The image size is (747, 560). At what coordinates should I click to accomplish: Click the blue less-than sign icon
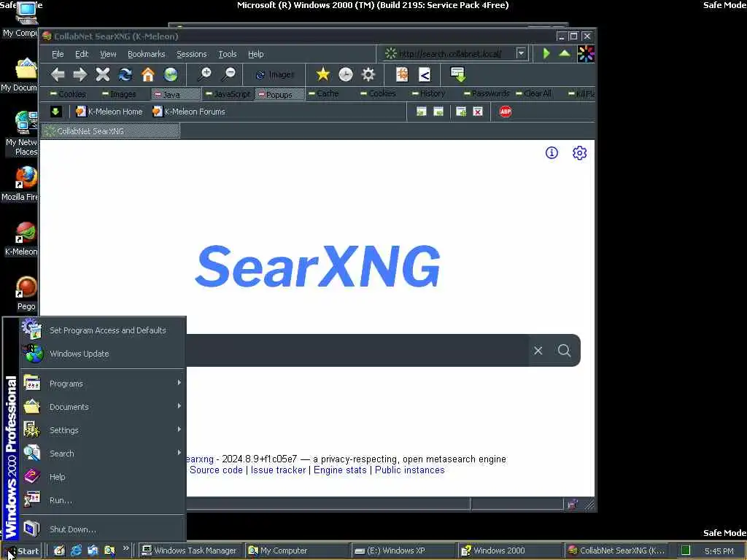pyautogui.click(x=425, y=74)
